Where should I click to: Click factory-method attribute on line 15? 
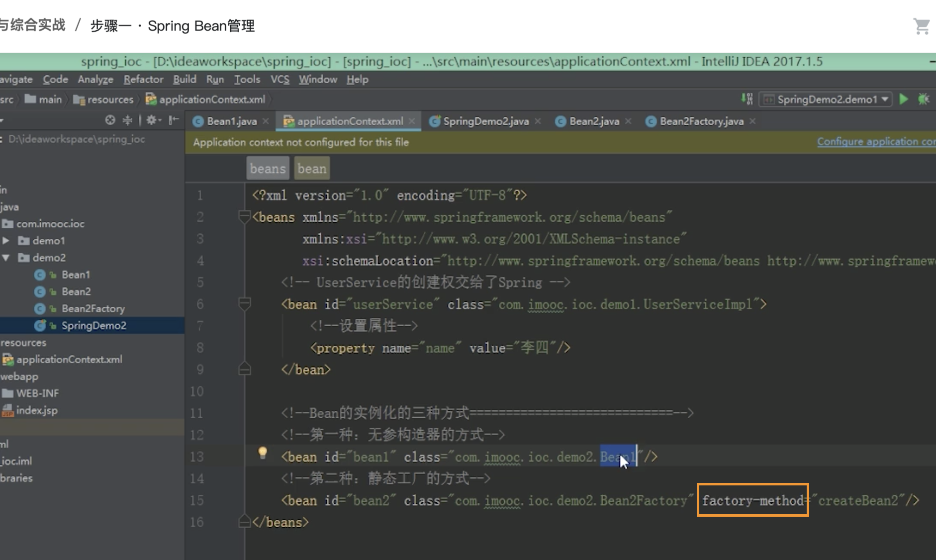pos(753,500)
